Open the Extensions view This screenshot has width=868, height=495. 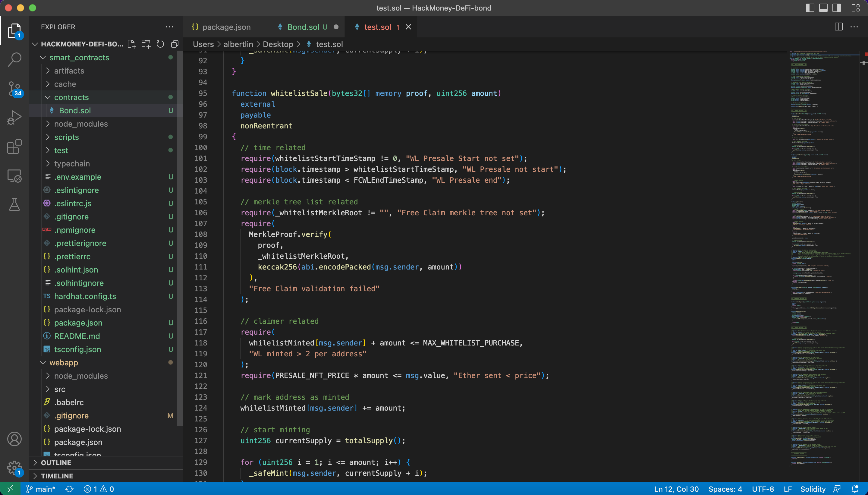[14, 147]
